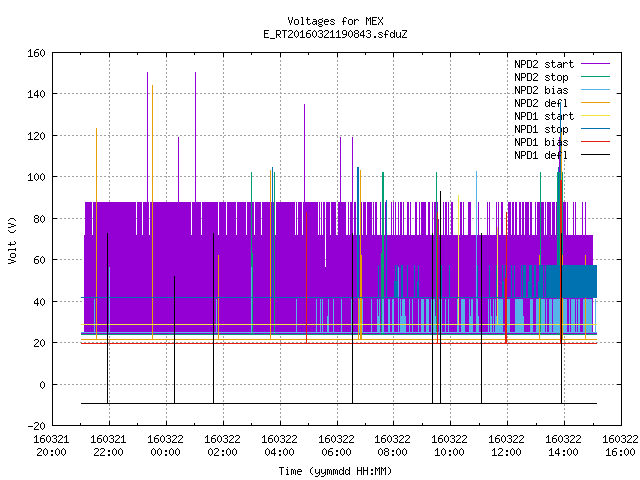The height and width of the screenshot is (480, 640).
Task: Click the 'Volt (V)' y-axis label
Action: coord(13,240)
